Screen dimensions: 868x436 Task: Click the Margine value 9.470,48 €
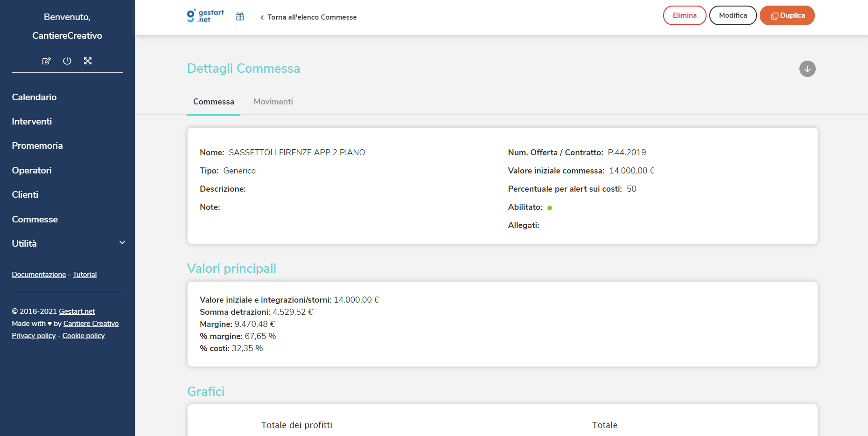255,324
